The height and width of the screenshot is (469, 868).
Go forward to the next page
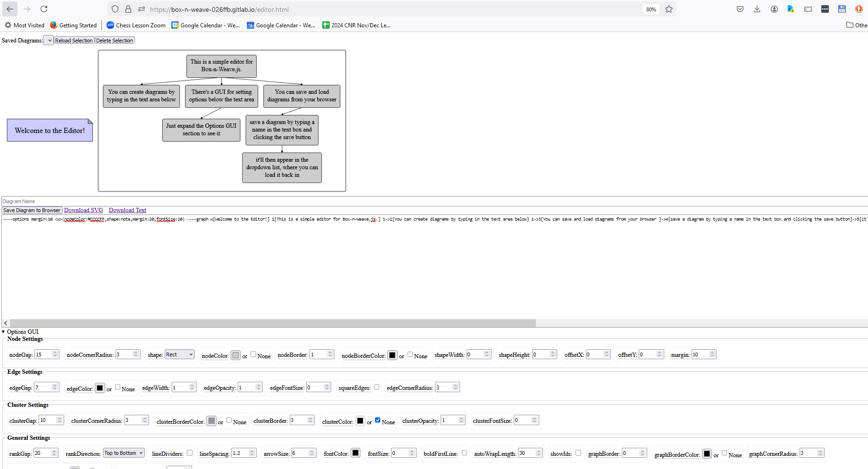(x=27, y=9)
